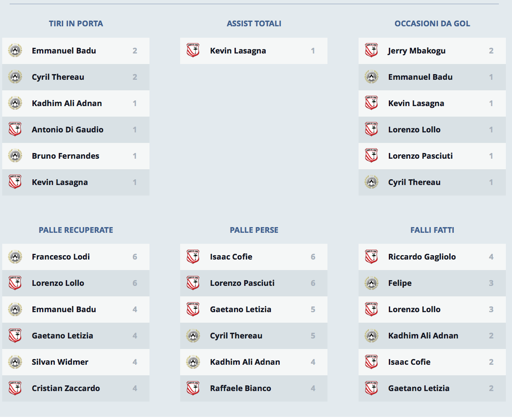Click Udinese crest beside Felipe
The width and height of the screenshot is (512, 420).
[x=371, y=283]
